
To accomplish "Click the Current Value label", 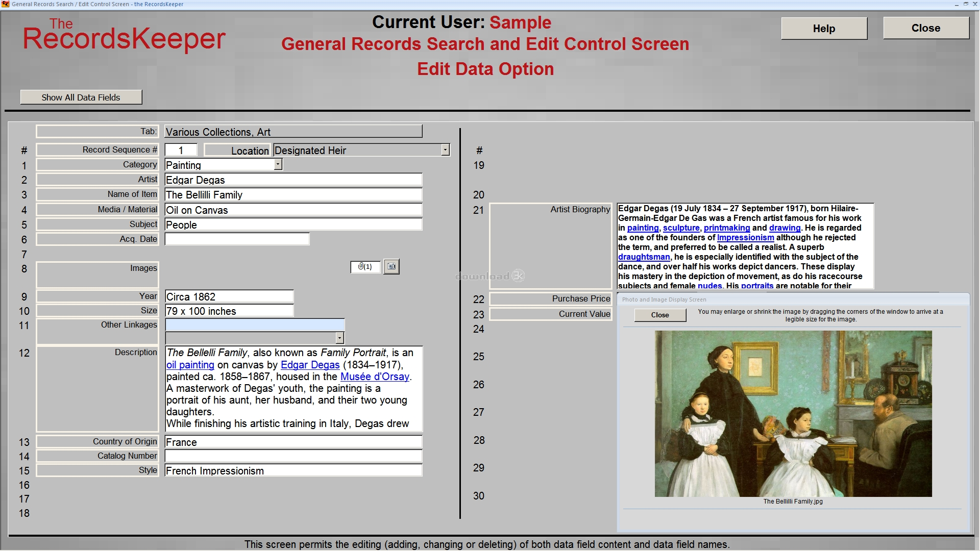I will click(x=551, y=314).
